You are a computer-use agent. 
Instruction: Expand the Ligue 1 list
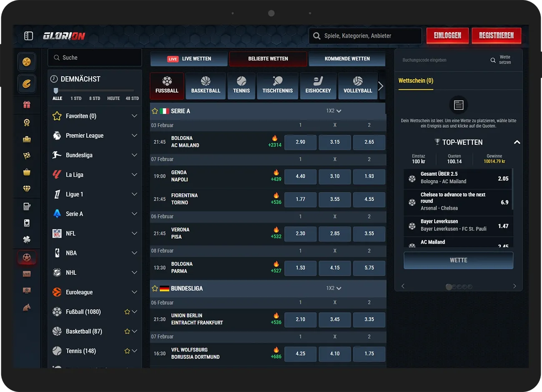[134, 194]
